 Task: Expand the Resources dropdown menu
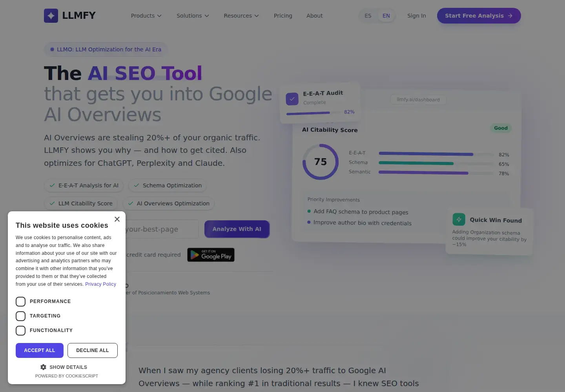coord(241,16)
